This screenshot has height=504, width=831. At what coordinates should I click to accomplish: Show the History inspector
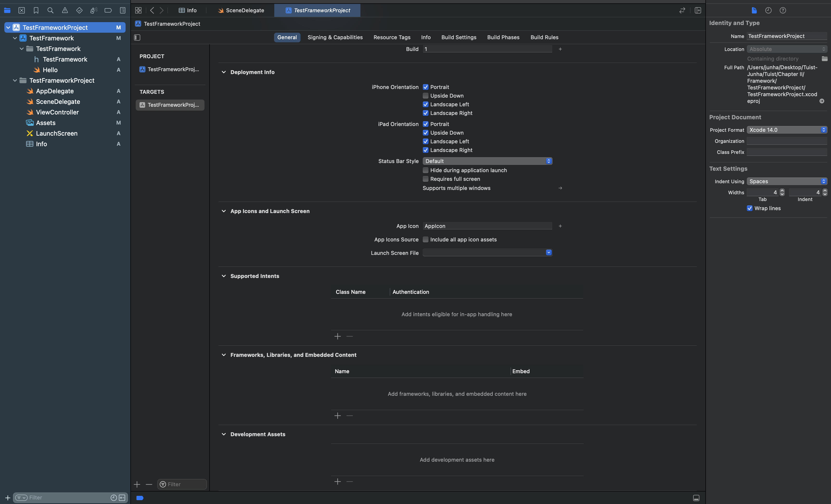[x=768, y=10]
